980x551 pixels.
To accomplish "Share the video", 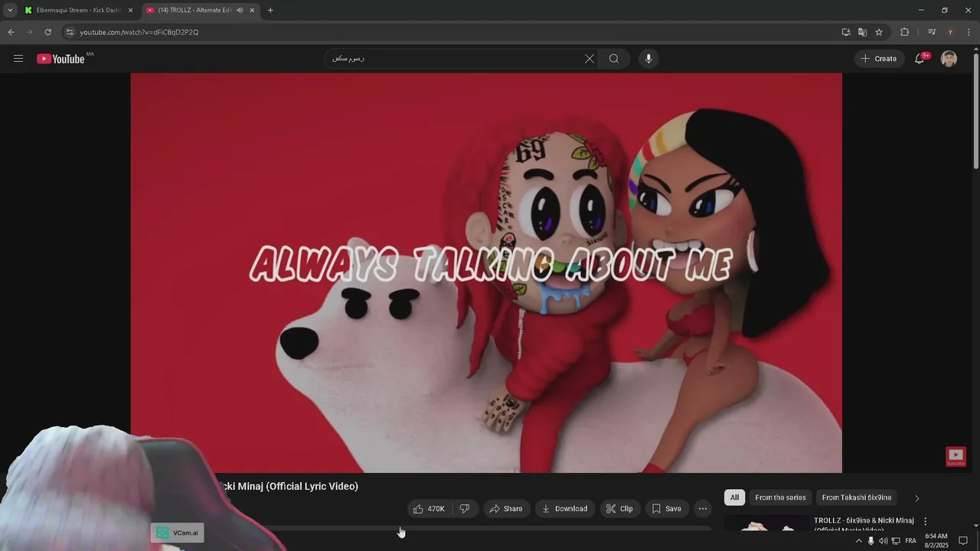I will pyautogui.click(x=506, y=509).
